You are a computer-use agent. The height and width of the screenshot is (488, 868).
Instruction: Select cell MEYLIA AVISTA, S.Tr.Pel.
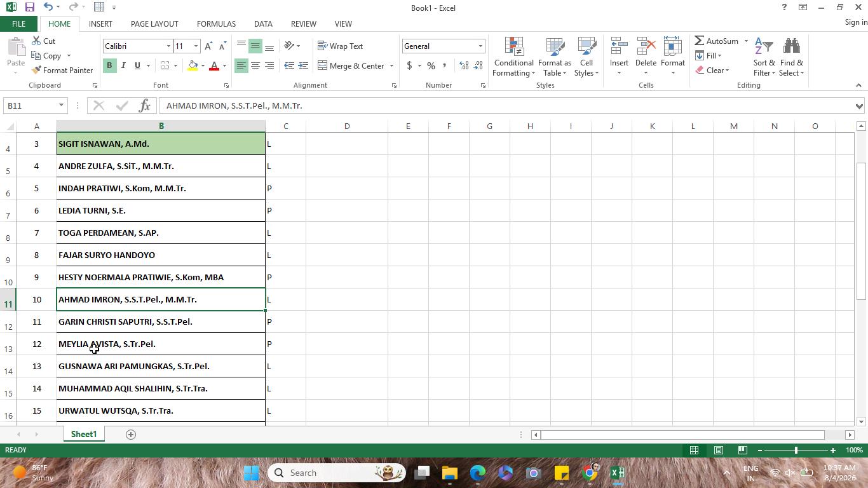tap(161, 344)
